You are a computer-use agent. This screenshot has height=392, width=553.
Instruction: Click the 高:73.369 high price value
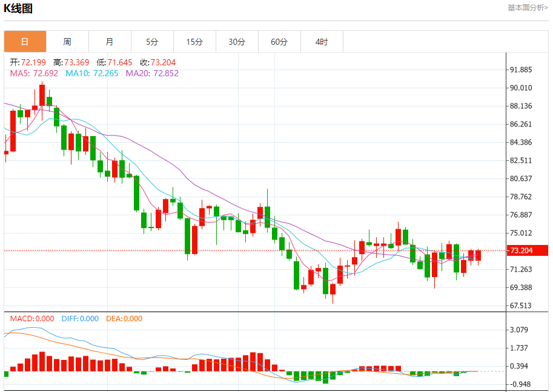coord(71,62)
